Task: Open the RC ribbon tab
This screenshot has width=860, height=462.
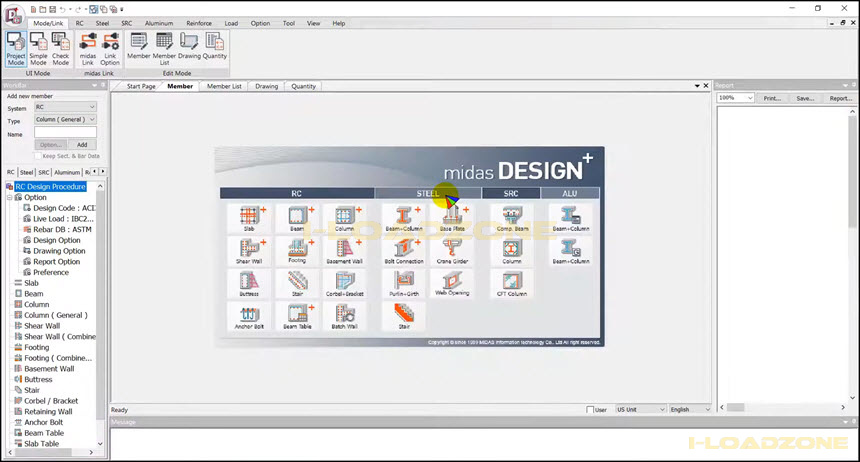Action: (80, 24)
